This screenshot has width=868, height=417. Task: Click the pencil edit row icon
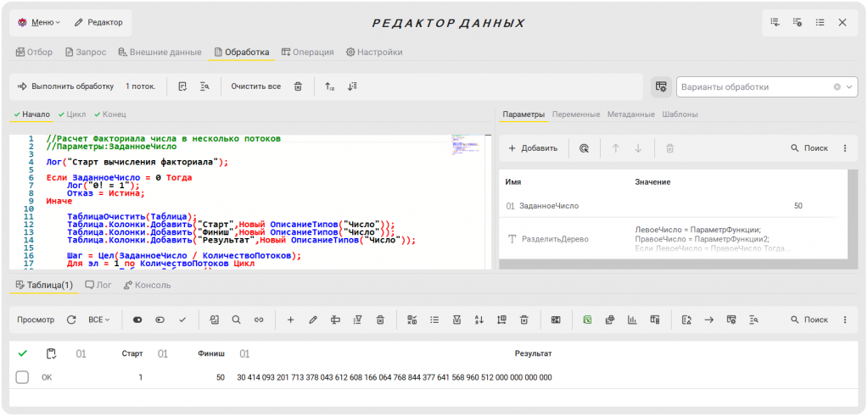pos(313,320)
